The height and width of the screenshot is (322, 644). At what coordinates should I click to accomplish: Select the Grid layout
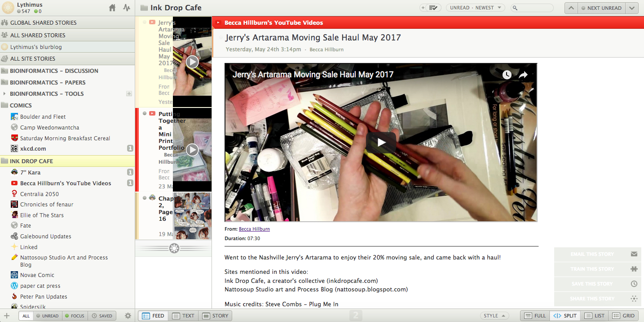pos(623,316)
